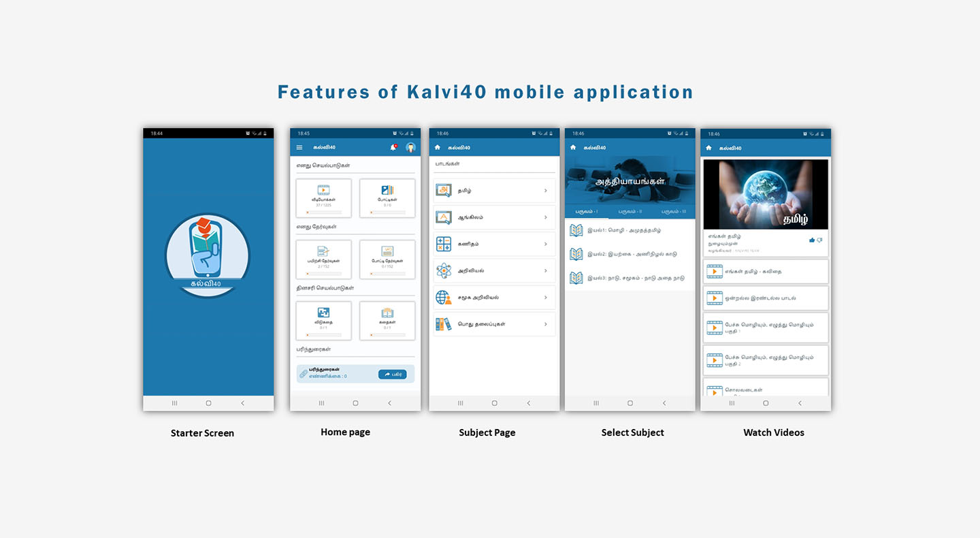Play the ஒன்றல்ல இரண்டல்ல பாடல் video icon

pyautogui.click(x=714, y=298)
